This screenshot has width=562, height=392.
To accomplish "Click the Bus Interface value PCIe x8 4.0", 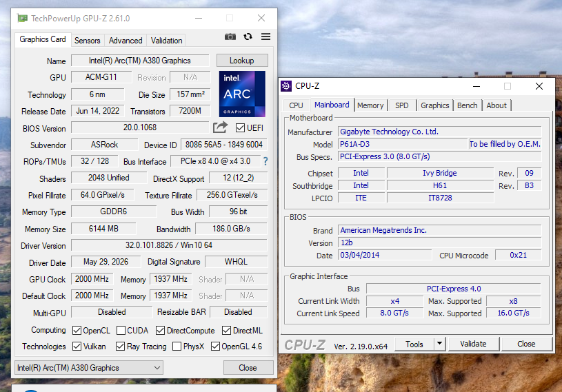I will [215, 161].
